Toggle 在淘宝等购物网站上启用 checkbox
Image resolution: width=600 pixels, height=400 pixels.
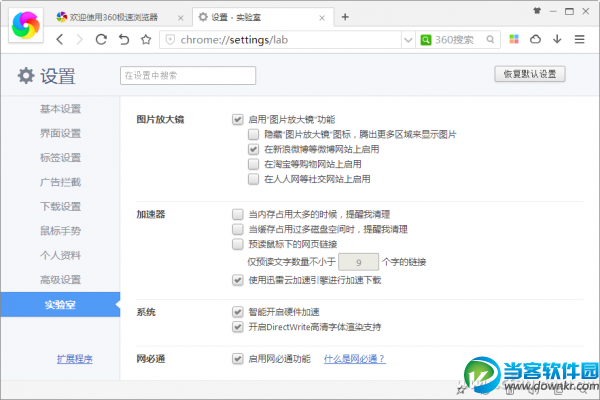click(253, 164)
